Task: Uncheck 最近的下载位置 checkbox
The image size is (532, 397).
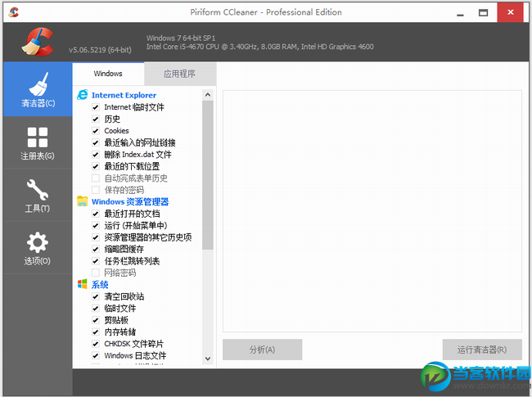Action: tap(96, 167)
